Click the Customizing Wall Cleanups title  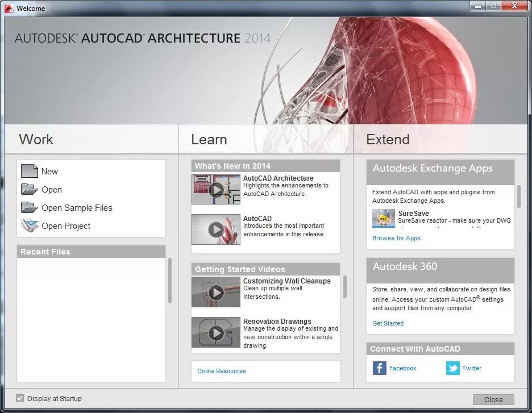[x=286, y=281]
